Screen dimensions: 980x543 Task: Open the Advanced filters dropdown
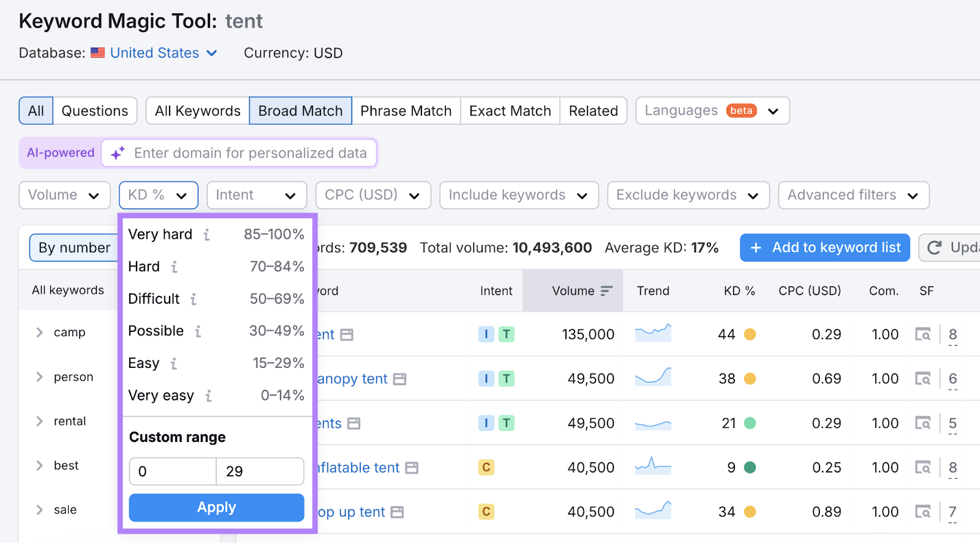coord(853,195)
